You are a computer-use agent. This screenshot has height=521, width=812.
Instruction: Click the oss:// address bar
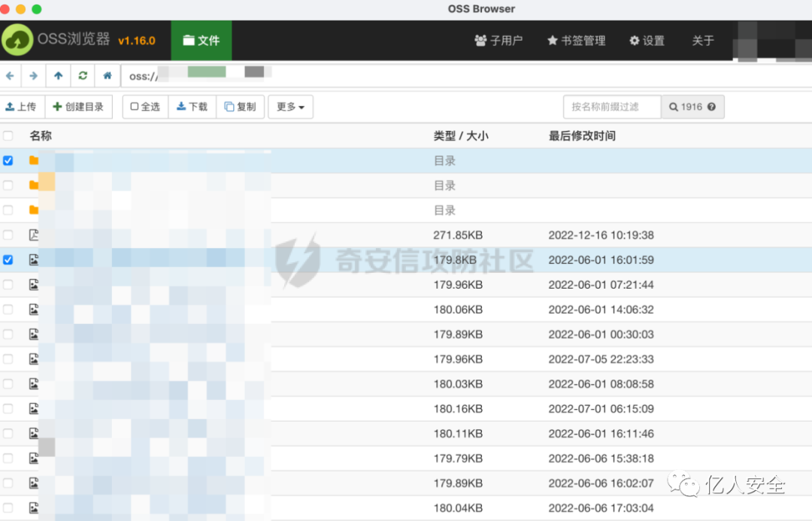466,76
